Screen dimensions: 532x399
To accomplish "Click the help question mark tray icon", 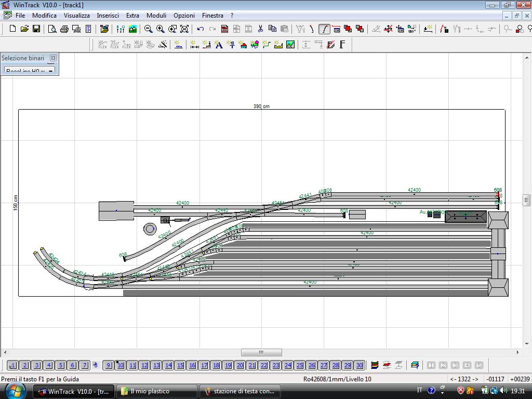I will (x=431, y=391).
